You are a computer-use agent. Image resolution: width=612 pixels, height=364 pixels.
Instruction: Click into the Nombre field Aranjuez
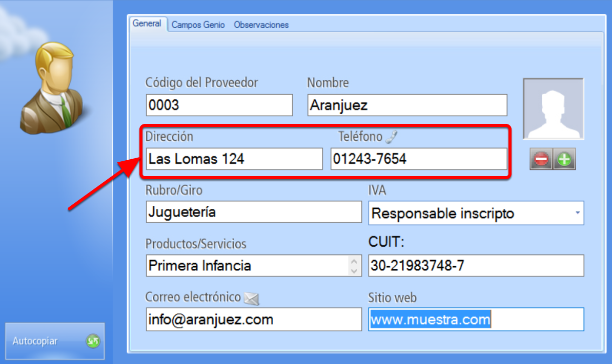(x=407, y=105)
